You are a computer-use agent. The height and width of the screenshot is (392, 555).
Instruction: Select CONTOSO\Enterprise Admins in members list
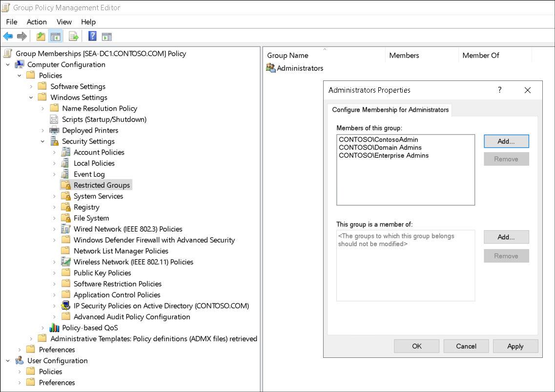coord(384,156)
